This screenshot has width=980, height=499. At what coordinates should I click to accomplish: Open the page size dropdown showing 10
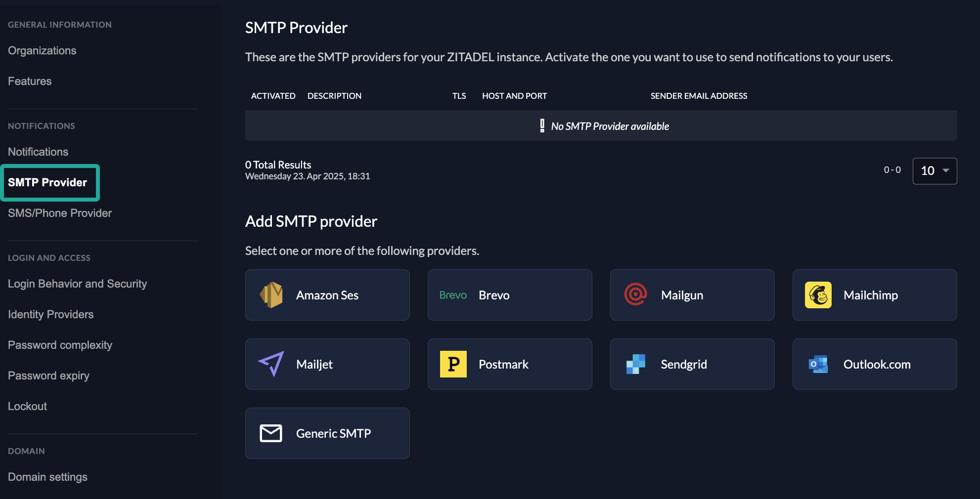click(935, 171)
